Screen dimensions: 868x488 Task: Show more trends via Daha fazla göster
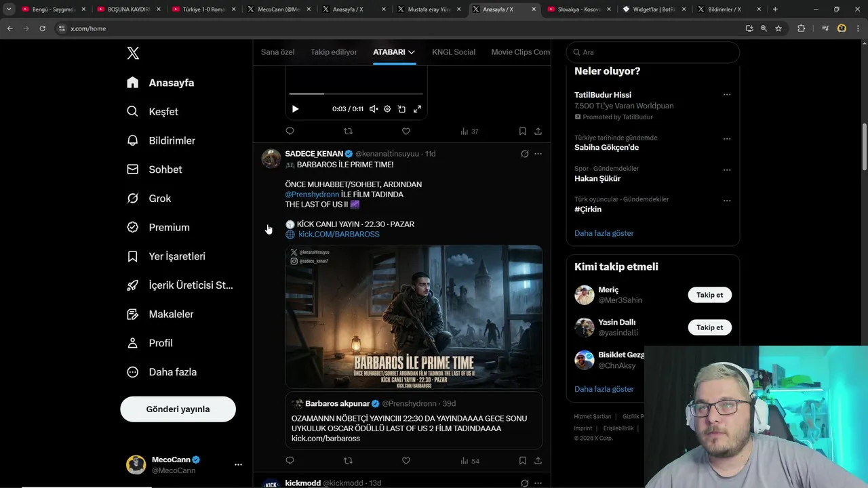click(x=604, y=233)
